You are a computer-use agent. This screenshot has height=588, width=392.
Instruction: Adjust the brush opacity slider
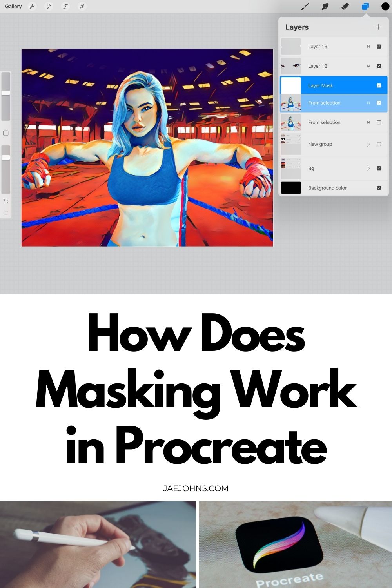click(x=6, y=169)
